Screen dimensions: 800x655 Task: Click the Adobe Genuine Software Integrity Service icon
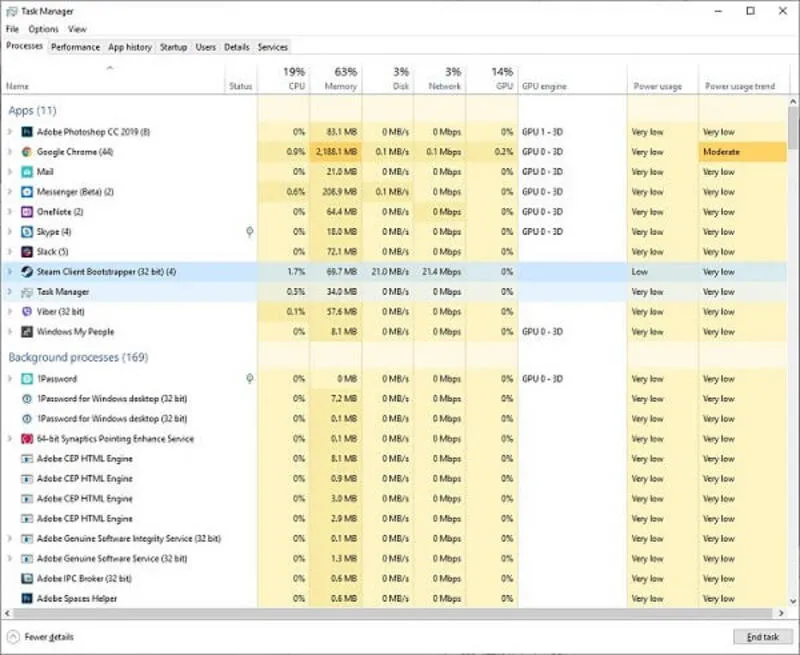click(x=27, y=539)
